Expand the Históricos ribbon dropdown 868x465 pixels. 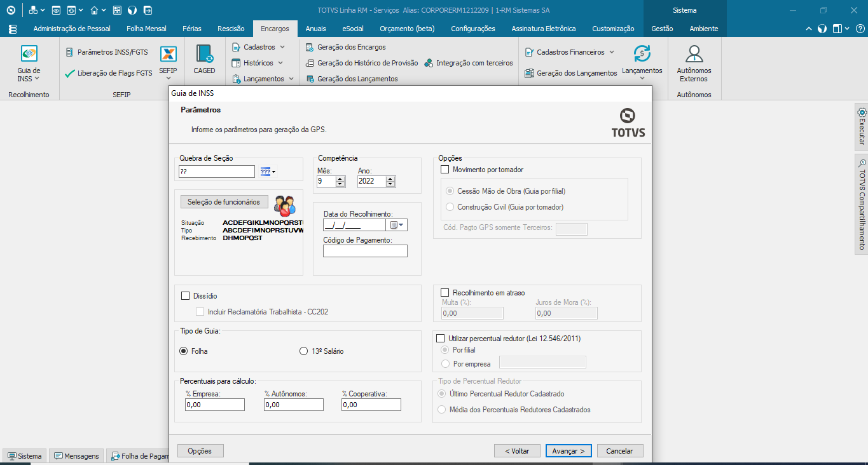click(x=280, y=63)
